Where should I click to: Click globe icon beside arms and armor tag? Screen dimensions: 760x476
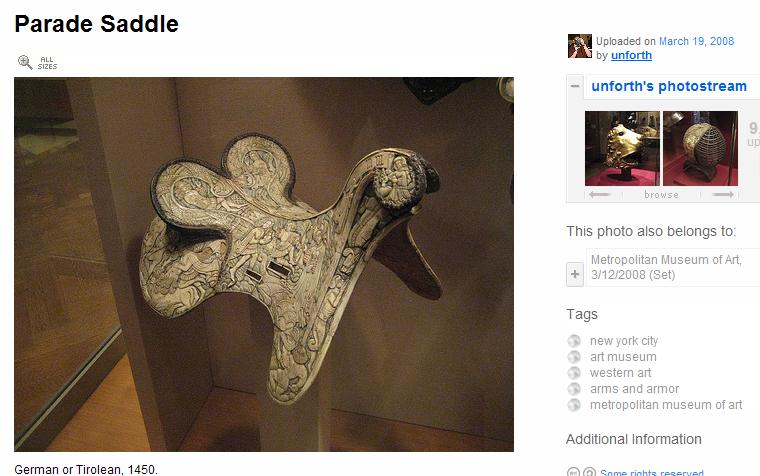(574, 389)
